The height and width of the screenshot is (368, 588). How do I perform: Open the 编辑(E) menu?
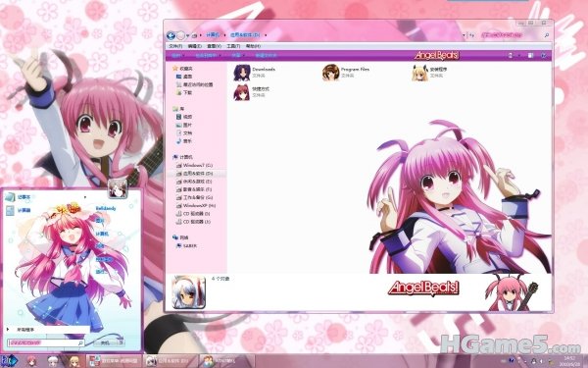pyautogui.click(x=195, y=46)
